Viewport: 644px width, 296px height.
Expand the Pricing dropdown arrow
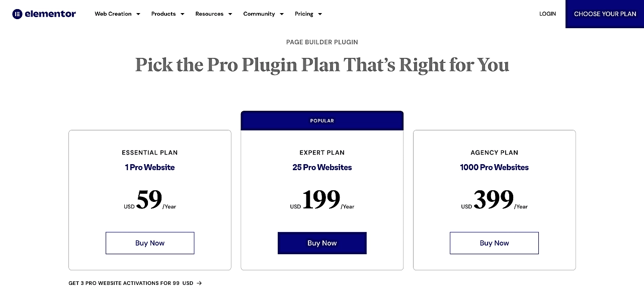(x=320, y=14)
